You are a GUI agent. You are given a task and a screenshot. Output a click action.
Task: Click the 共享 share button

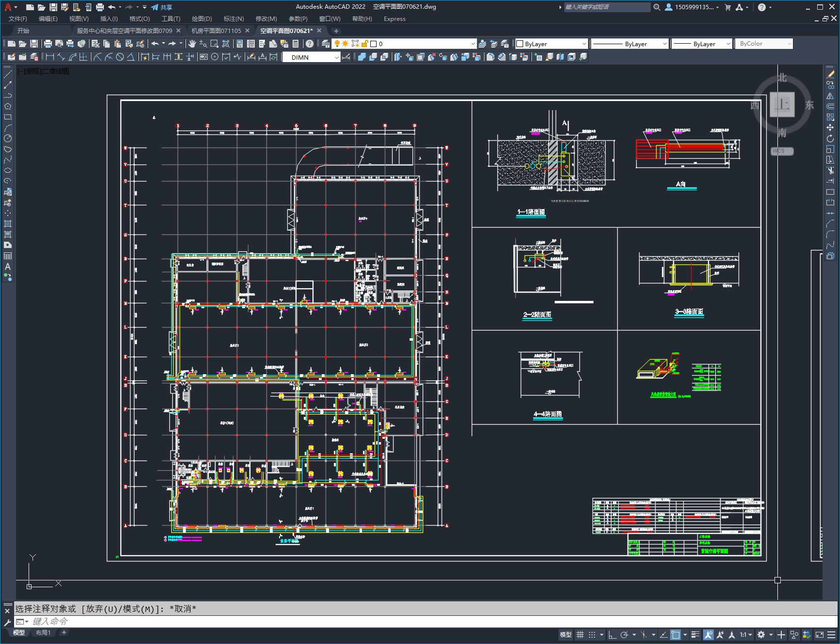click(x=162, y=7)
